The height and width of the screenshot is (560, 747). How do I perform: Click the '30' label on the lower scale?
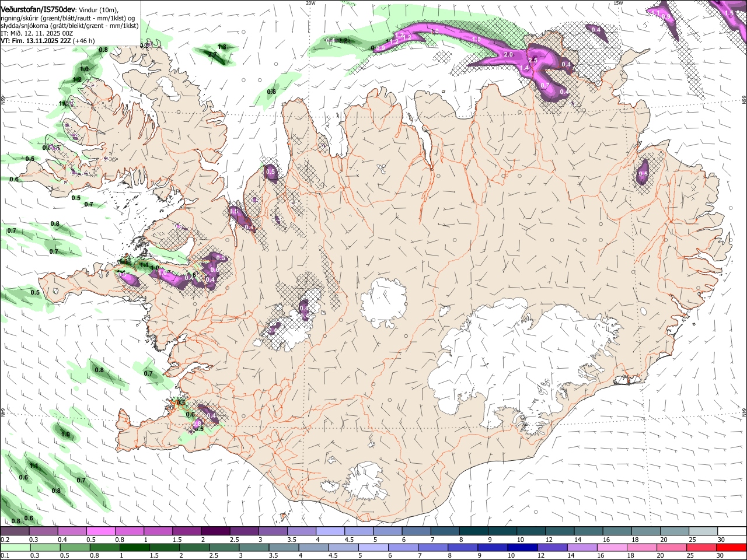coord(721,555)
